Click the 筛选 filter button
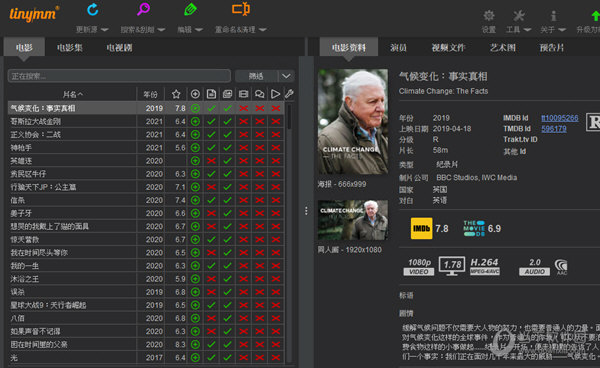Viewport: 600px width, 368px height. tap(256, 76)
